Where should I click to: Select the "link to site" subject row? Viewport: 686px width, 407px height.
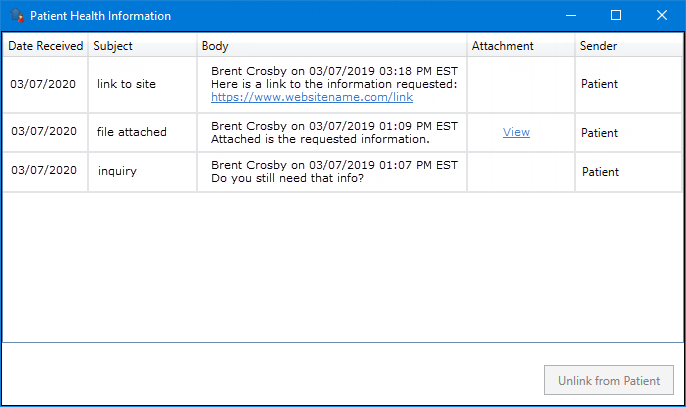pos(343,84)
